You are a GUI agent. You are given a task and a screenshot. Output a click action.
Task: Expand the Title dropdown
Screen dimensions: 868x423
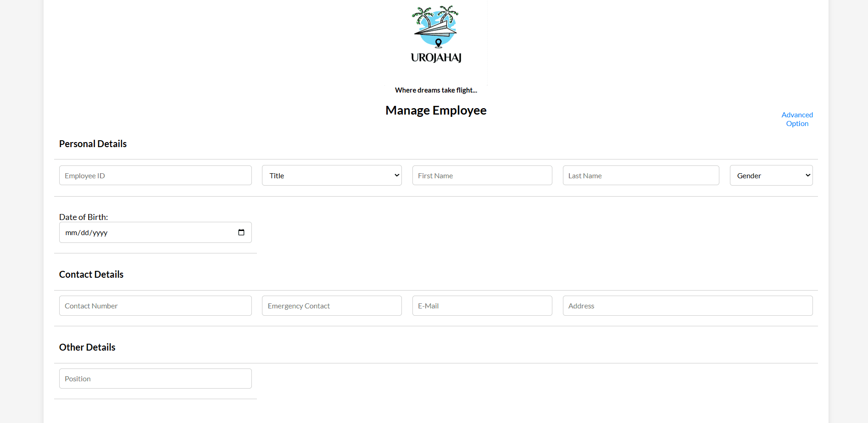(332, 176)
